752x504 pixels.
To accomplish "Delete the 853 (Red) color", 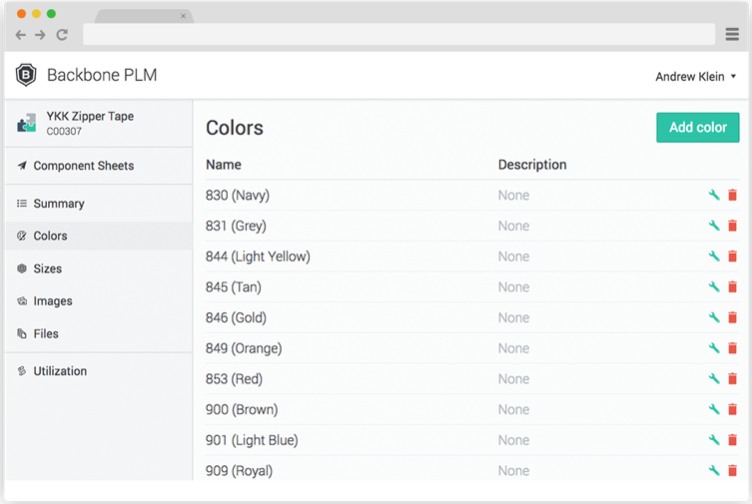I will pos(732,379).
